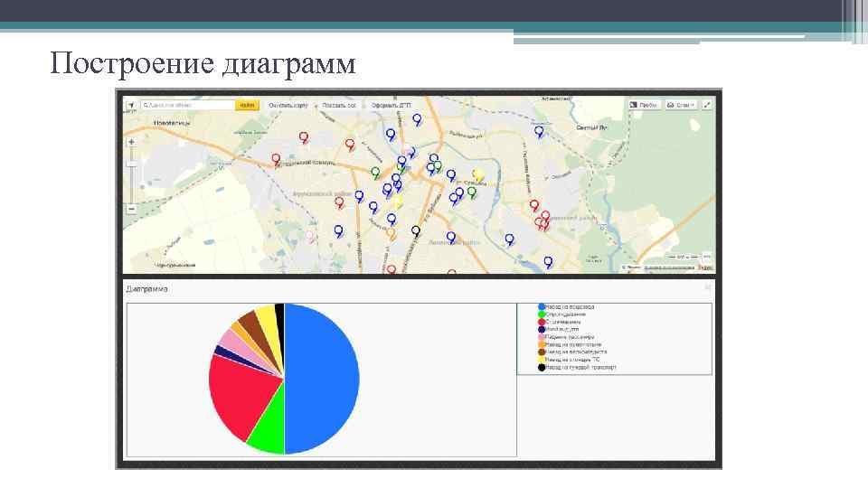Click the Иной вид ДТП legend text
Viewport: 868px width, 488px height.
click(x=561, y=329)
